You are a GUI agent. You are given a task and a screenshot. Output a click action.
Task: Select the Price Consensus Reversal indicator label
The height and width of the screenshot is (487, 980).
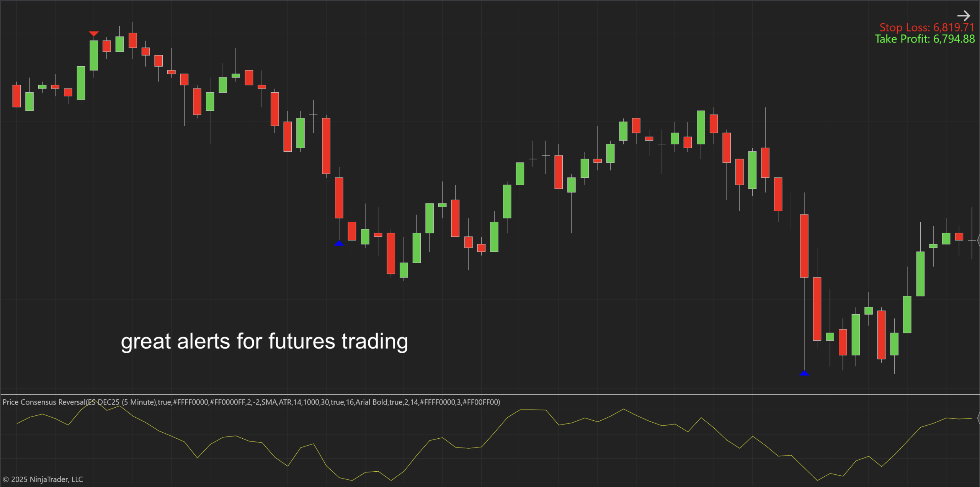click(251, 402)
